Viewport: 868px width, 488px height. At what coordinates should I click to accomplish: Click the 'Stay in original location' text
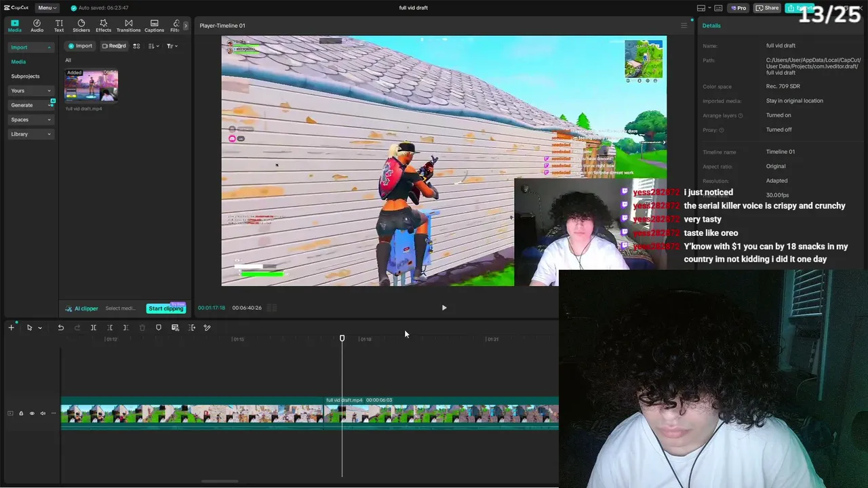point(795,101)
